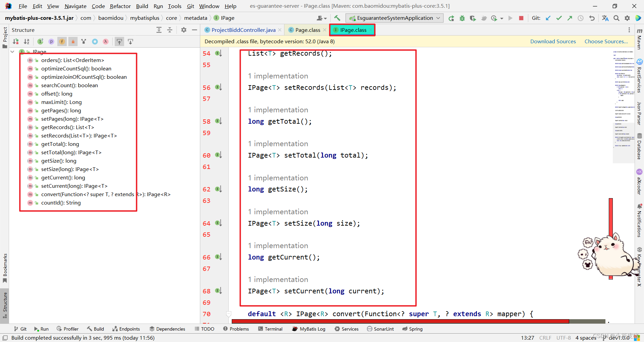This screenshot has width=644, height=342.
Task: Sort Structure members alphabetically
Action: pyautogui.click(x=27, y=41)
